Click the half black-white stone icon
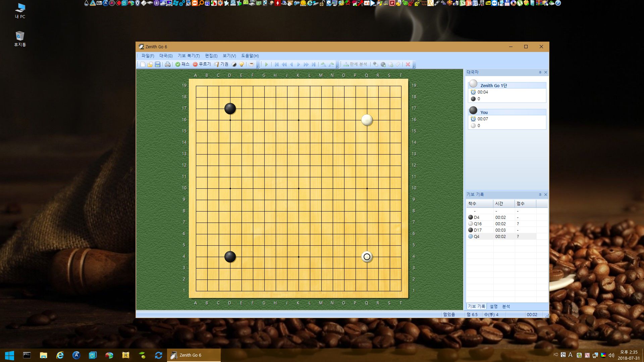Image resolution: width=644 pixels, height=362 pixels. [x=234, y=64]
